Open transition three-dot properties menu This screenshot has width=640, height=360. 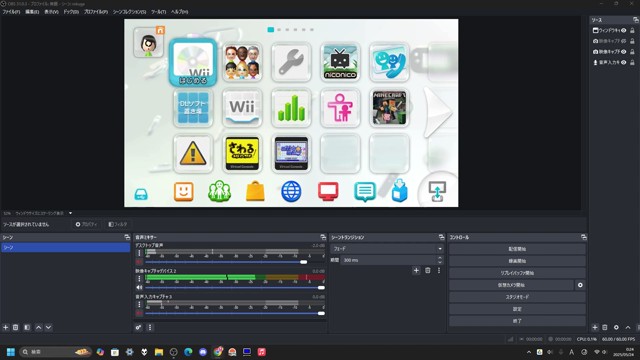click(439, 270)
